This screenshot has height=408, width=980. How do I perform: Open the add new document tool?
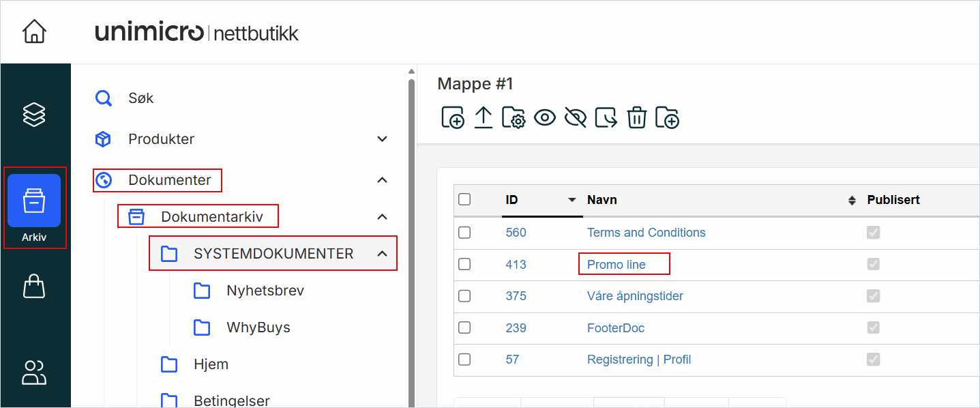(x=452, y=117)
